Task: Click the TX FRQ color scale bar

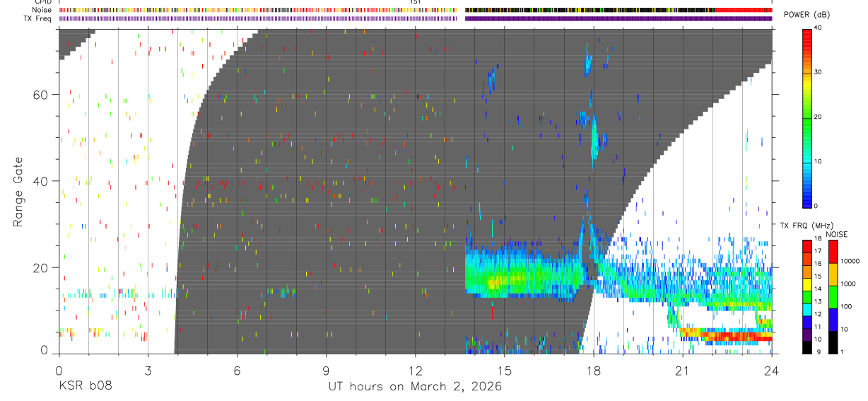Action: pos(807,297)
